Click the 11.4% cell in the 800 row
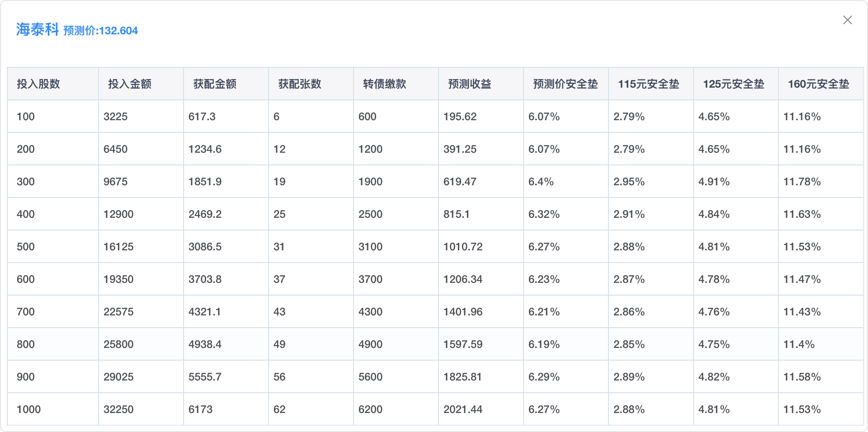 tap(799, 344)
